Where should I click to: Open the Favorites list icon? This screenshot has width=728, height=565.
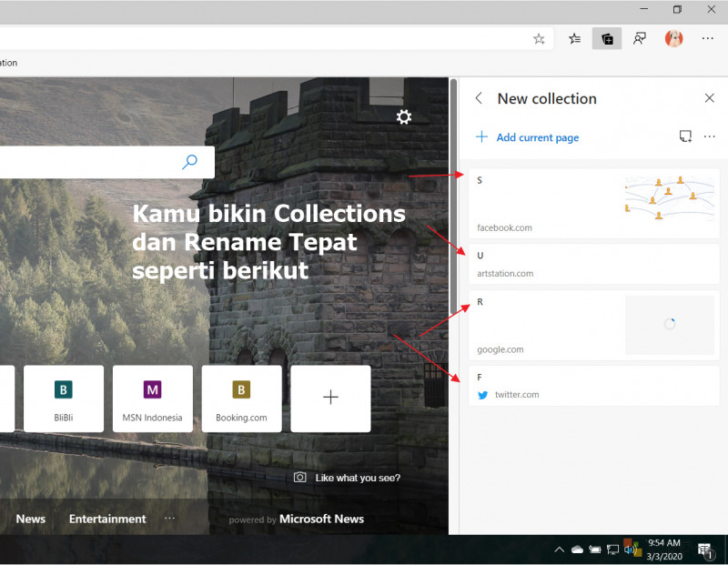(x=575, y=38)
